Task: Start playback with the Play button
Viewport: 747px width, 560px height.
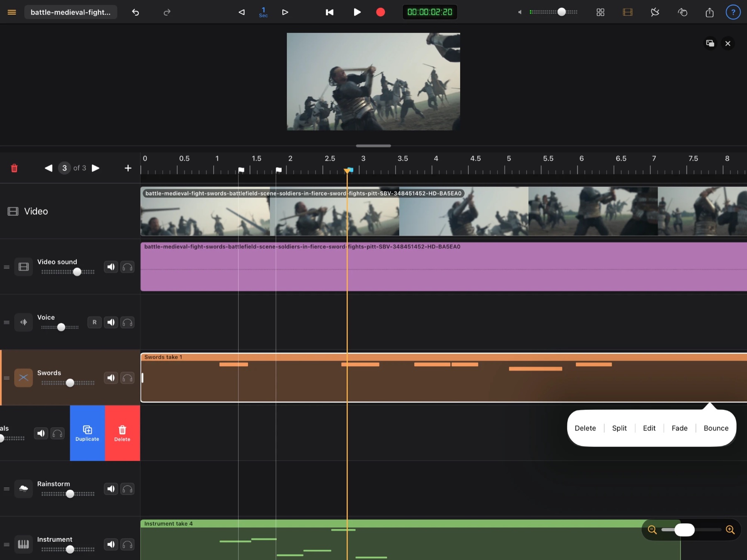Action: (357, 12)
